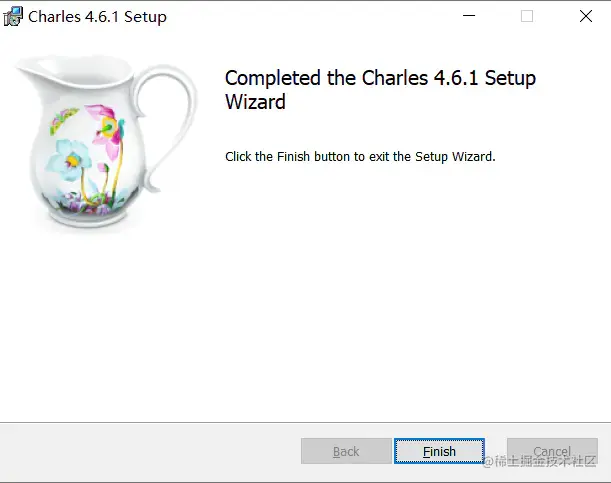This screenshot has width=611, height=483.
Task: Click the word 'Wizard' in the heading
Action: click(255, 102)
